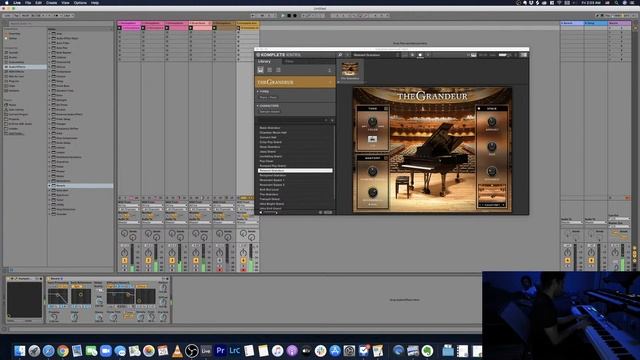
Task: Open App Store from the dock
Action: [335, 350]
